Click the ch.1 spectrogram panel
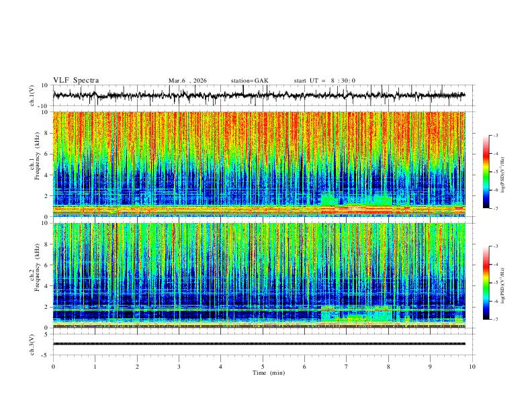The width and height of the screenshot is (532, 411). tap(259, 164)
